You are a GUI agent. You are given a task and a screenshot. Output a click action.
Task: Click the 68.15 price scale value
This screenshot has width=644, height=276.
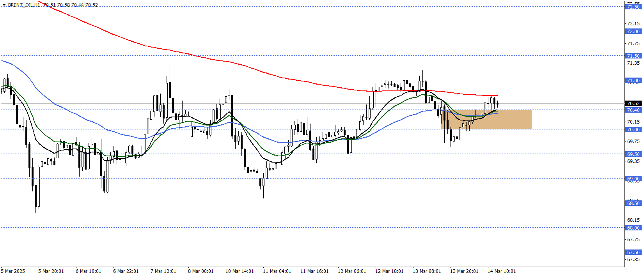point(633,220)
